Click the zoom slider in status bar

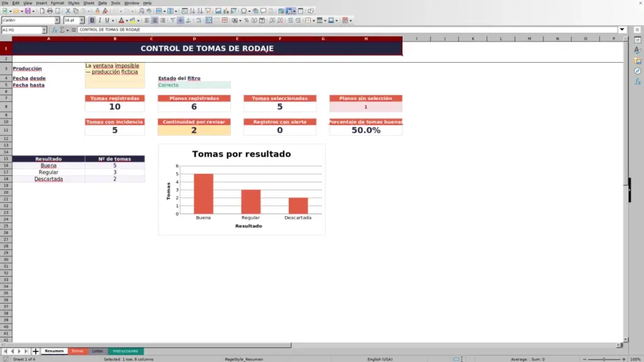(x=604, y=359)
